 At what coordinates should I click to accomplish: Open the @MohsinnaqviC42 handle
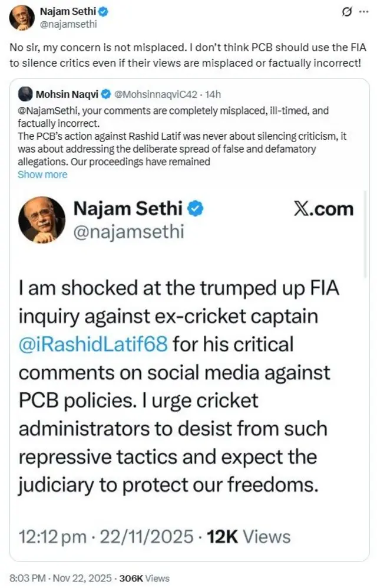coord(155,94)
